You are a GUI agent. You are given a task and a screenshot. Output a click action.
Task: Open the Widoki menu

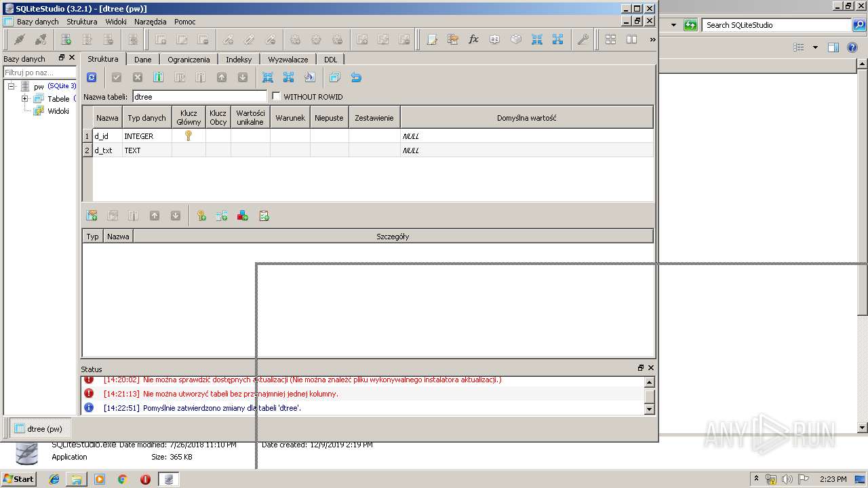[115, 22]
